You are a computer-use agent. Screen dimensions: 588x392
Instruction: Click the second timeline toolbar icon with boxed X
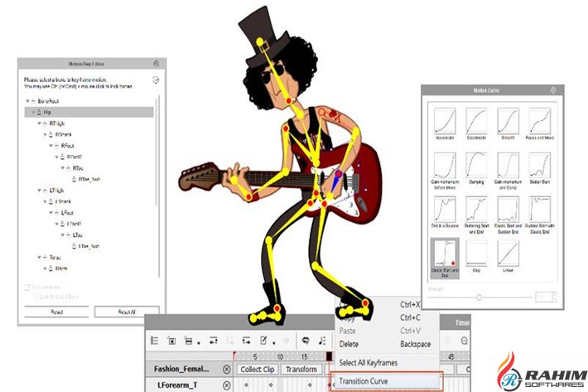pyautogui.click(x=171, y=341)
